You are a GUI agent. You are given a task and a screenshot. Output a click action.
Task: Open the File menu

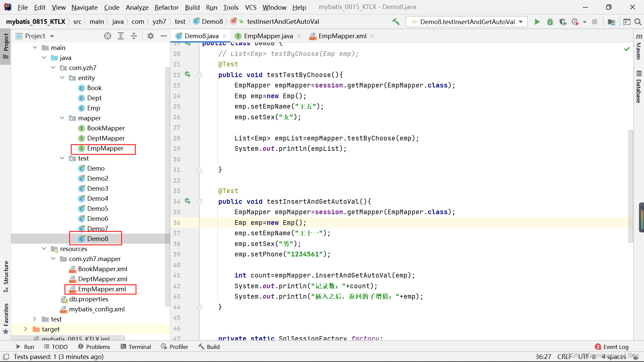point(22,7)
